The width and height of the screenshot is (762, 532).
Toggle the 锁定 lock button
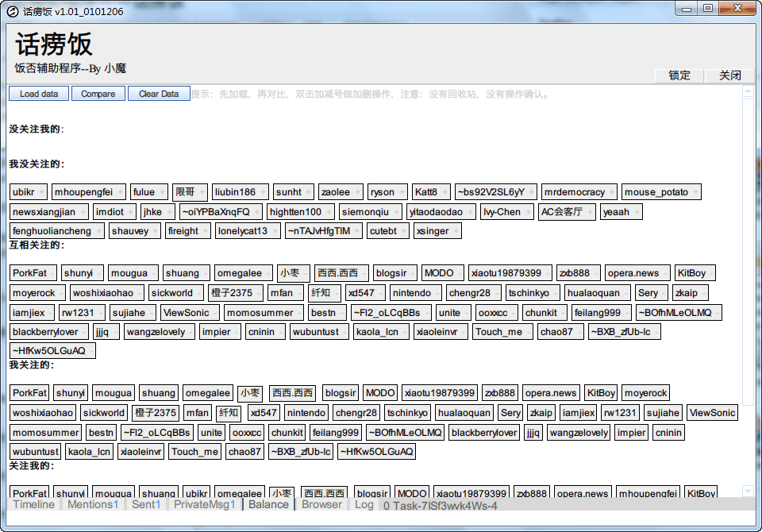[x=679, y=75]
